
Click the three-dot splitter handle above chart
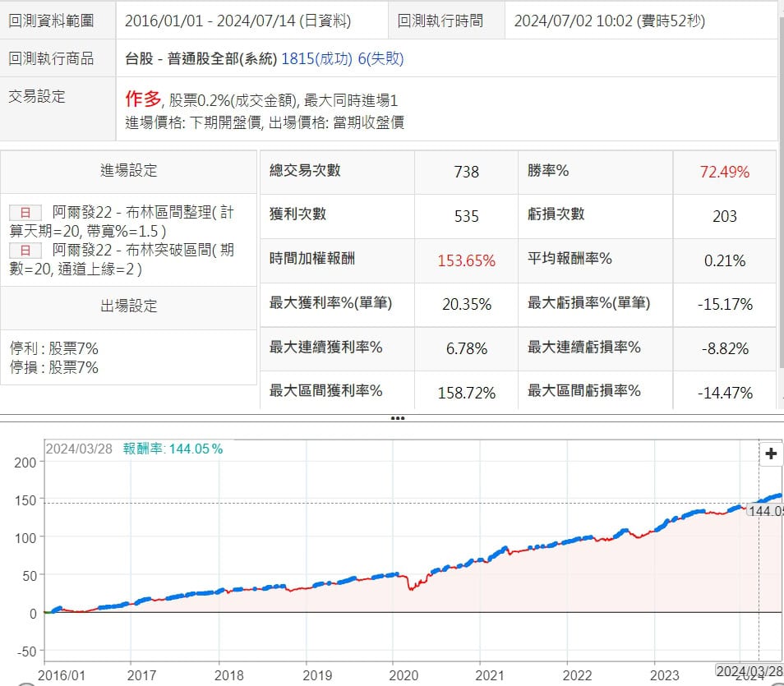pyautogui.click(x=398, y=418)
